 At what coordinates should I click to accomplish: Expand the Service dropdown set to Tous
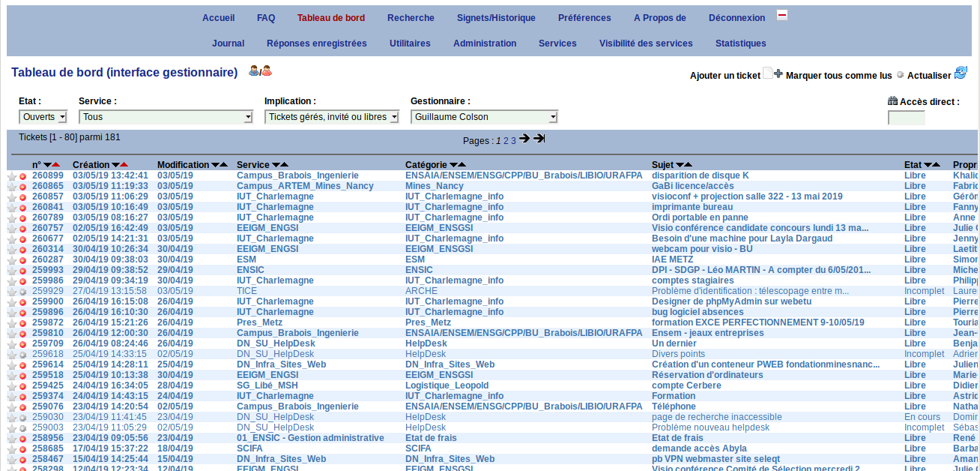point(166,117)
